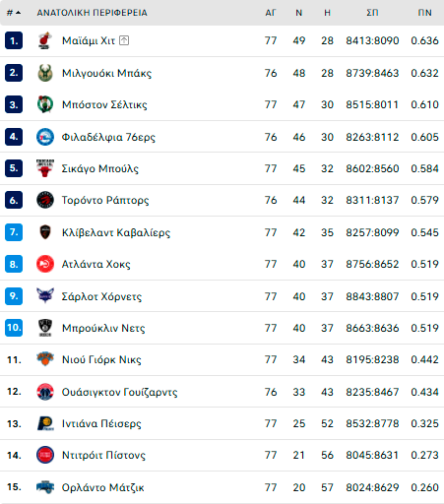
Task: Click the Toronto Raptors team logo
Action: coord(45,200)
